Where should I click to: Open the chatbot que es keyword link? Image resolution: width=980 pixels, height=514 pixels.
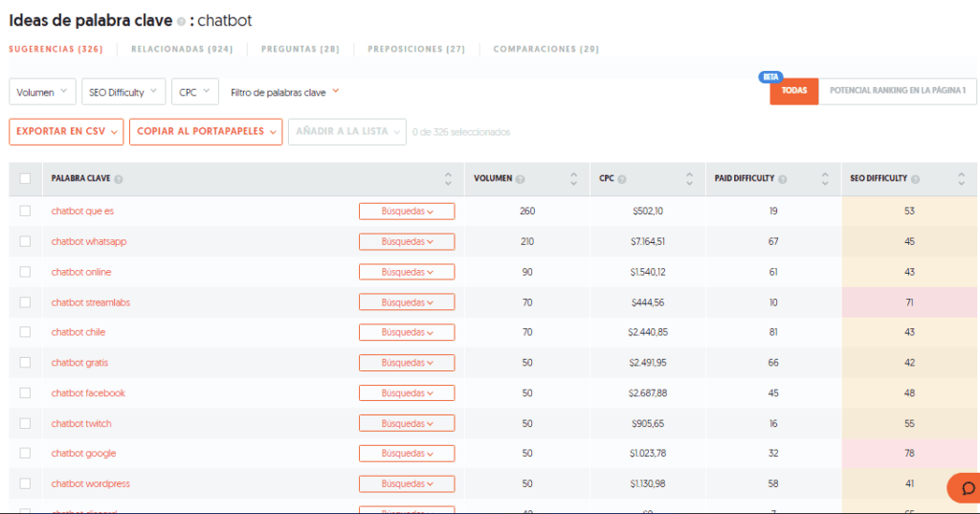pyautogui.click(x=82, y=212)
